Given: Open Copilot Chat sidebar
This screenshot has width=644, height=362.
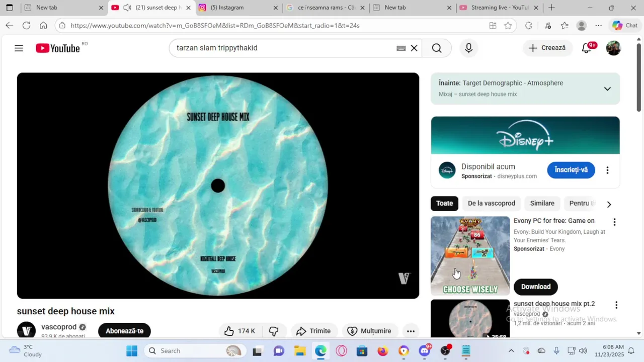Looking at the screenshot, I should click(625, 26).
